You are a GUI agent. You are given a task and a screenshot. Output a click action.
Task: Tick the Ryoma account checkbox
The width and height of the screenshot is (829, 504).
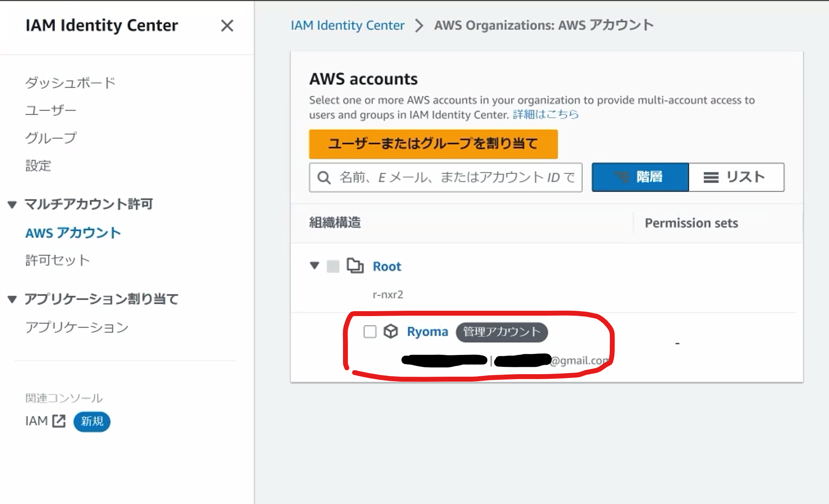370,332
